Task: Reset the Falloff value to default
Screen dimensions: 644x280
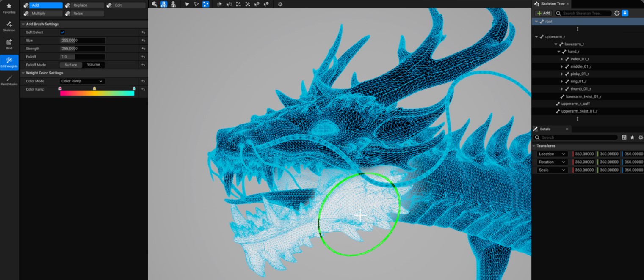Action: coord(144,57)
